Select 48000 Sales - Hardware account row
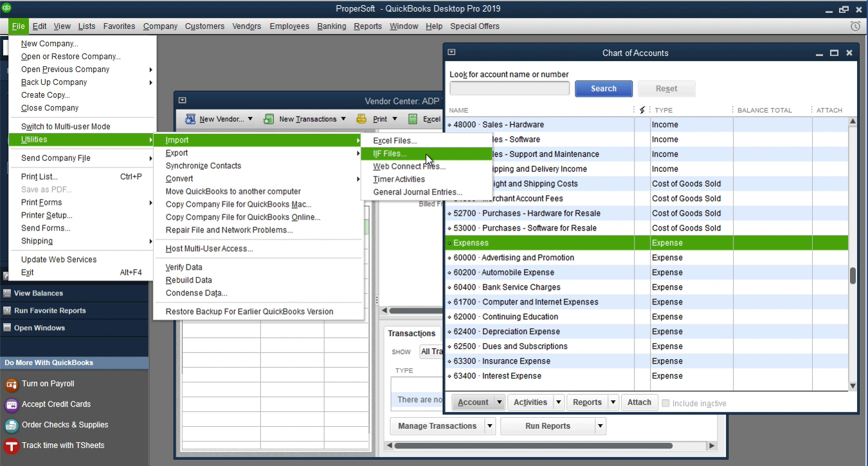 pyautogui.click(x=647, y=125)
